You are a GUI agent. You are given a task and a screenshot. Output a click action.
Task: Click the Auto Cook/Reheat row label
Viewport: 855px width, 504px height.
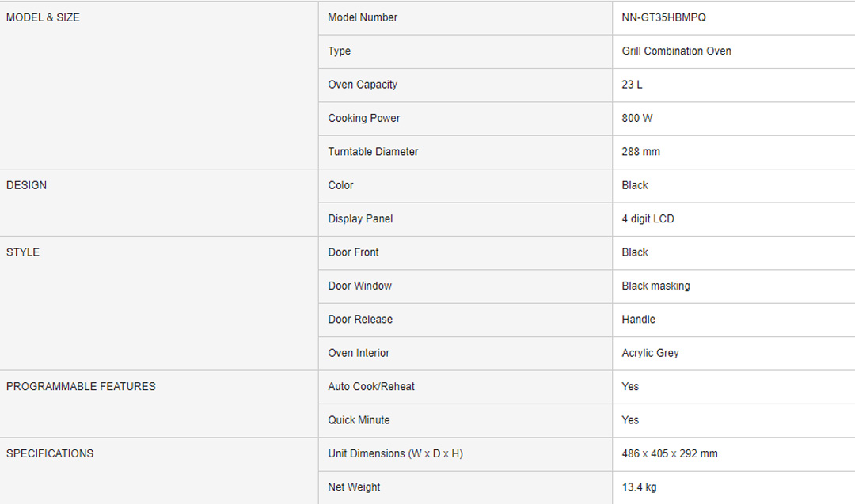[x=371, y=387]
